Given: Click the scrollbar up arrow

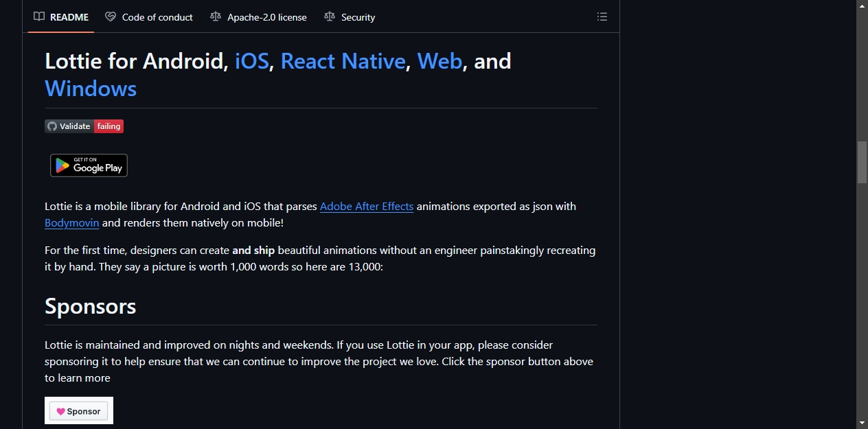Looking at the screenshot, I should pos(862,5).
